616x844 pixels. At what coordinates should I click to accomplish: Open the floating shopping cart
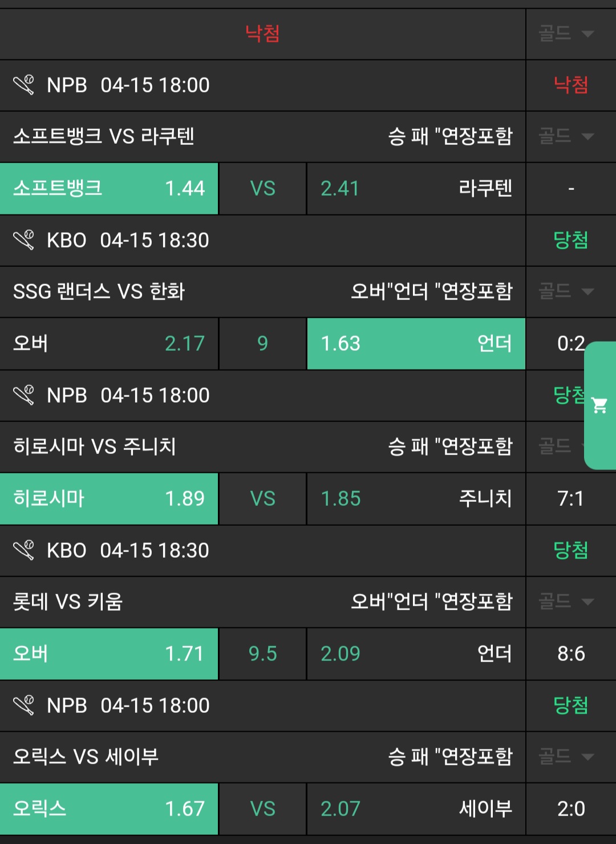(600, 405)
